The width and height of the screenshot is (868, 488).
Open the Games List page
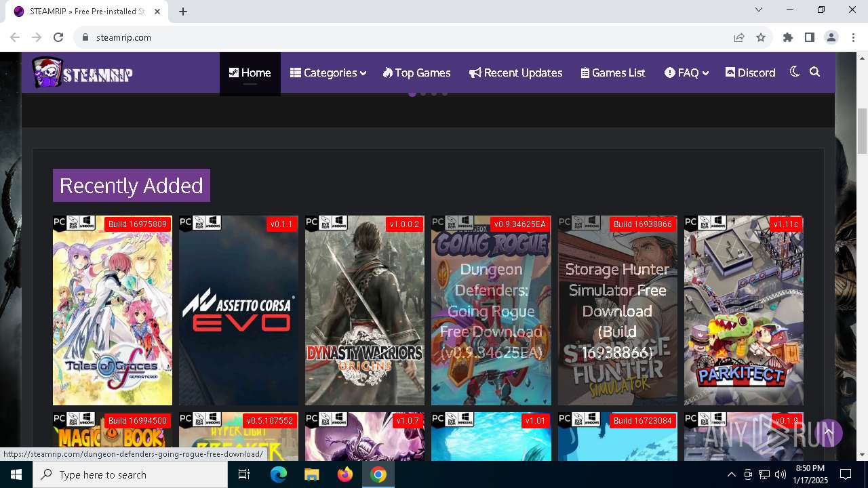613,73
